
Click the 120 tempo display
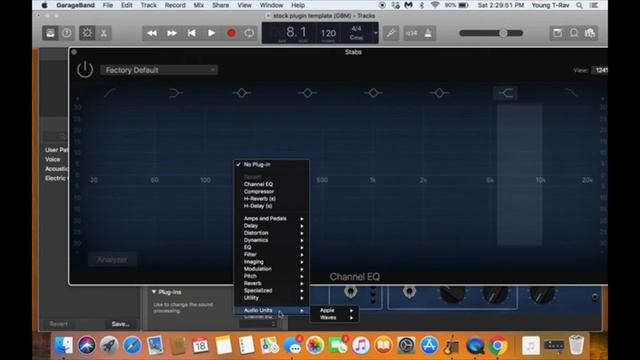pos(328,33)
